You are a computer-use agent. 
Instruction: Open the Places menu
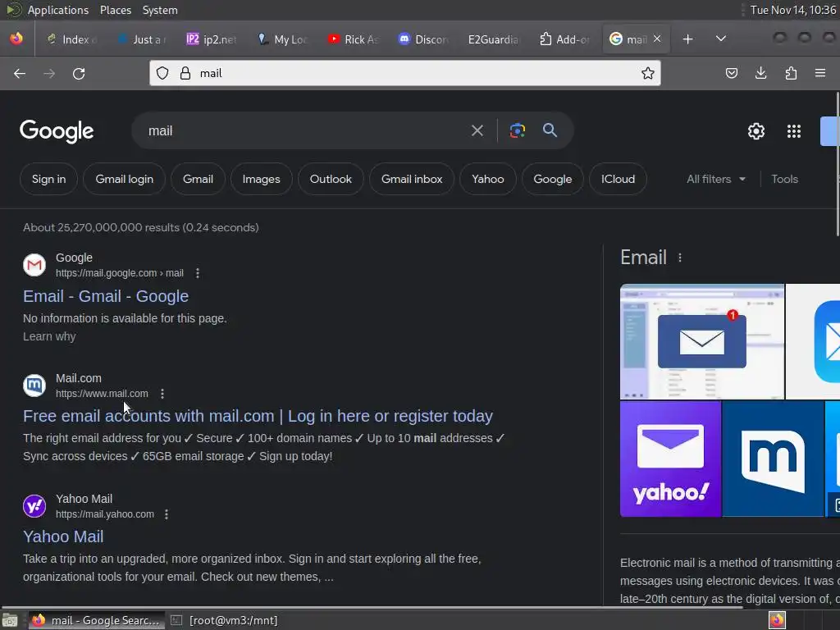pos(115,10)
